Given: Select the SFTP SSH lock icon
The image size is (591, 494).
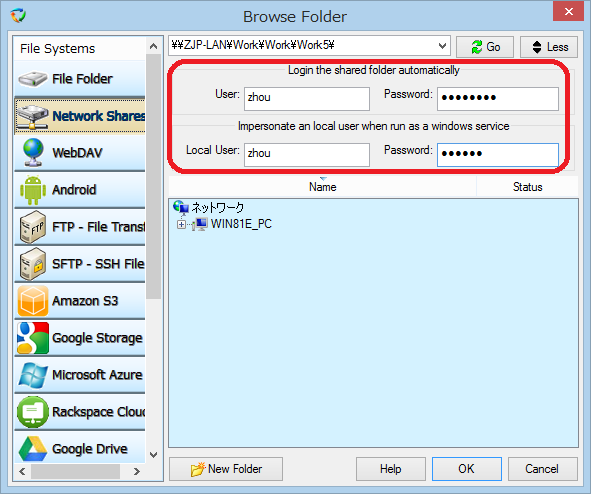Looking at the screenshot, I should click(33, 264).
